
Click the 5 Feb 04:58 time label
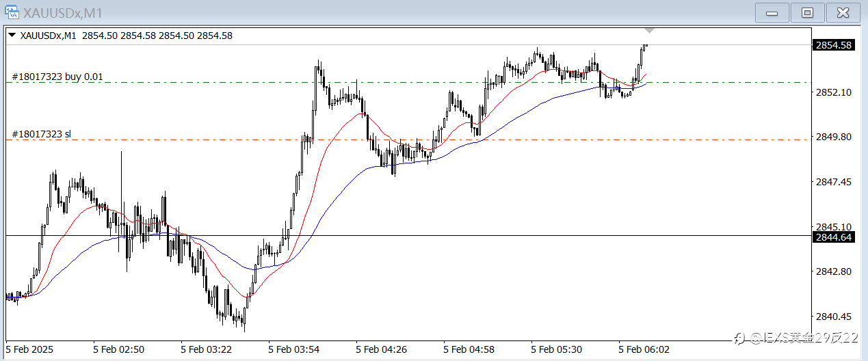click(469, 349)
